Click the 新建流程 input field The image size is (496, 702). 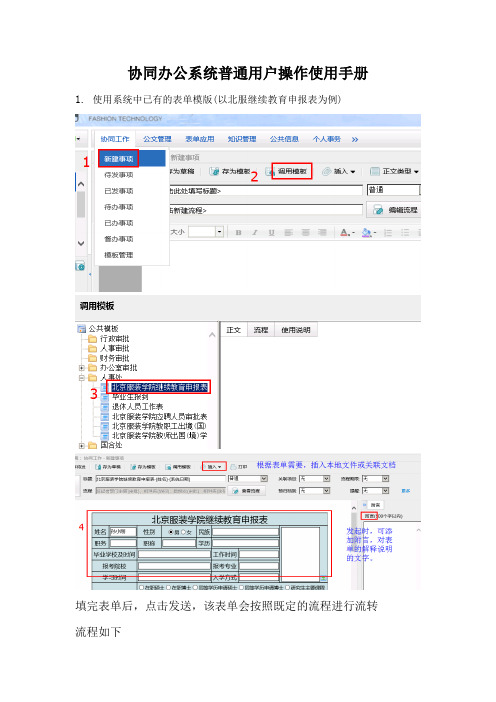265,210
